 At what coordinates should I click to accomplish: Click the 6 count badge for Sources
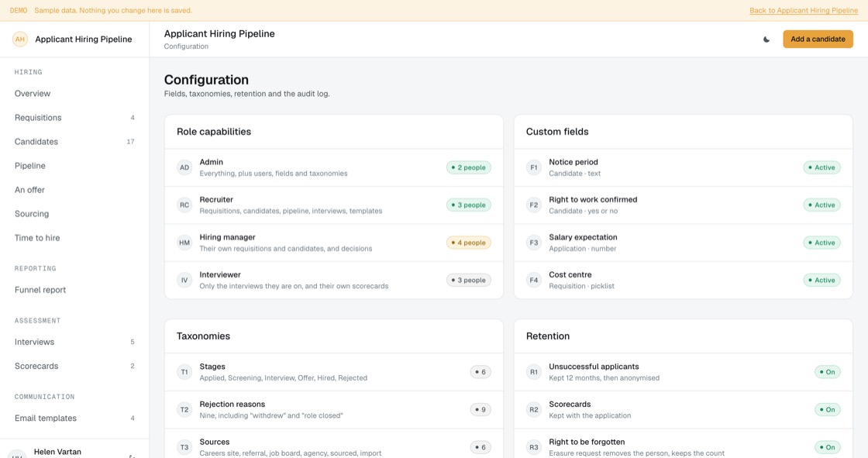tap(480, 447)
